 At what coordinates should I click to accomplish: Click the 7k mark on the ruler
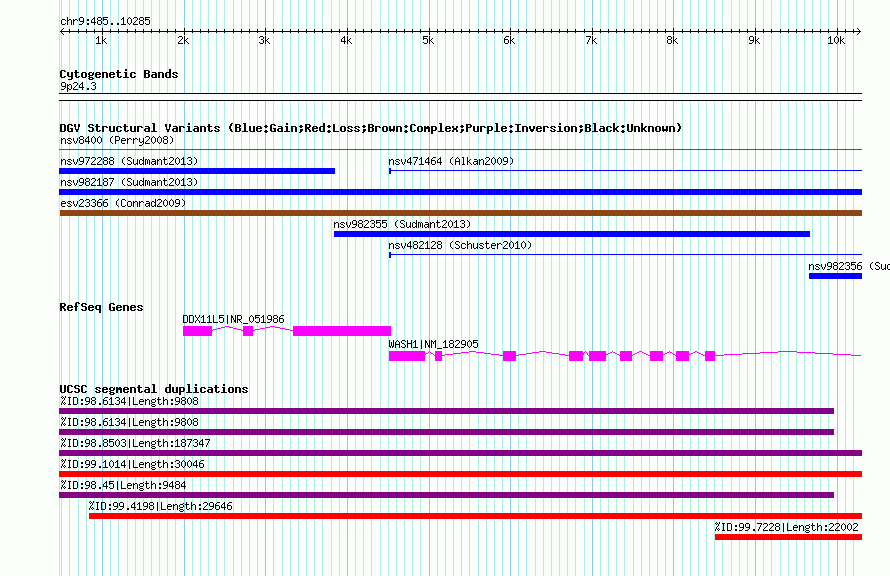coord(591,40)
